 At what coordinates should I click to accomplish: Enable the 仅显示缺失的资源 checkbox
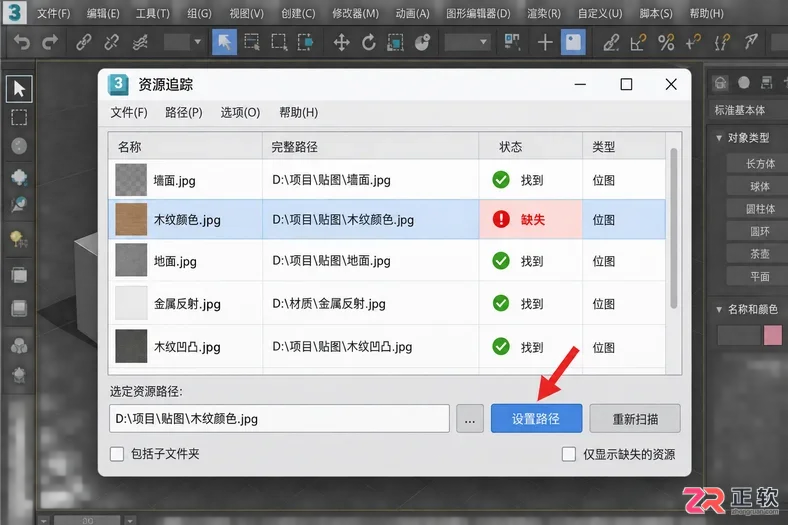pos(568,454)
